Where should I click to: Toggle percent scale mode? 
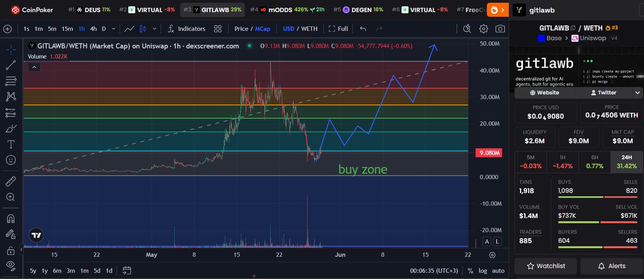pos(470,270)
